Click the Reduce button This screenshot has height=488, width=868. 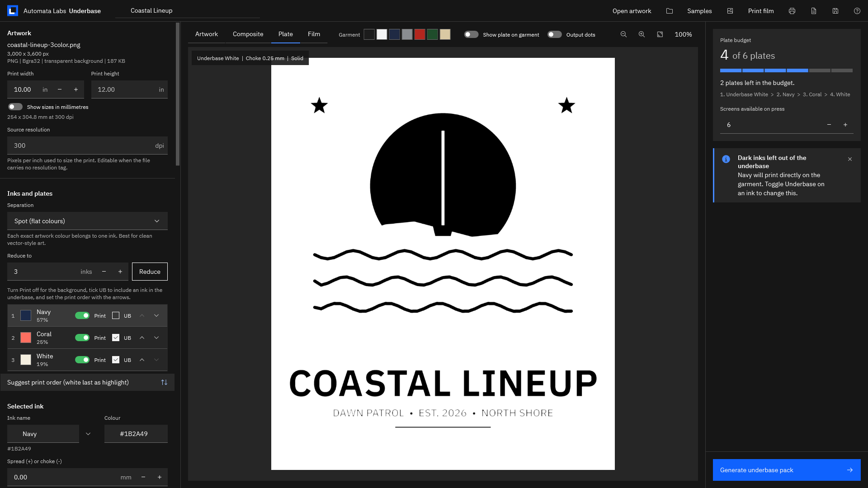(x=150, y=272)
